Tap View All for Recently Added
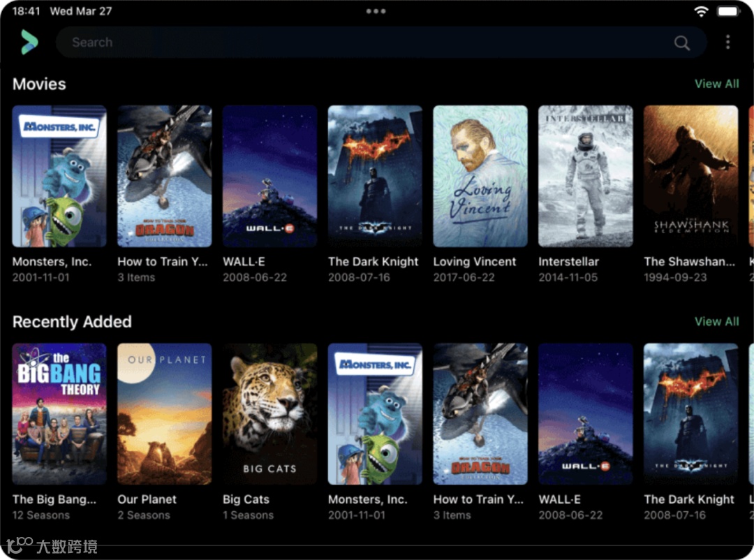The image size is (754, 560). 716,321
